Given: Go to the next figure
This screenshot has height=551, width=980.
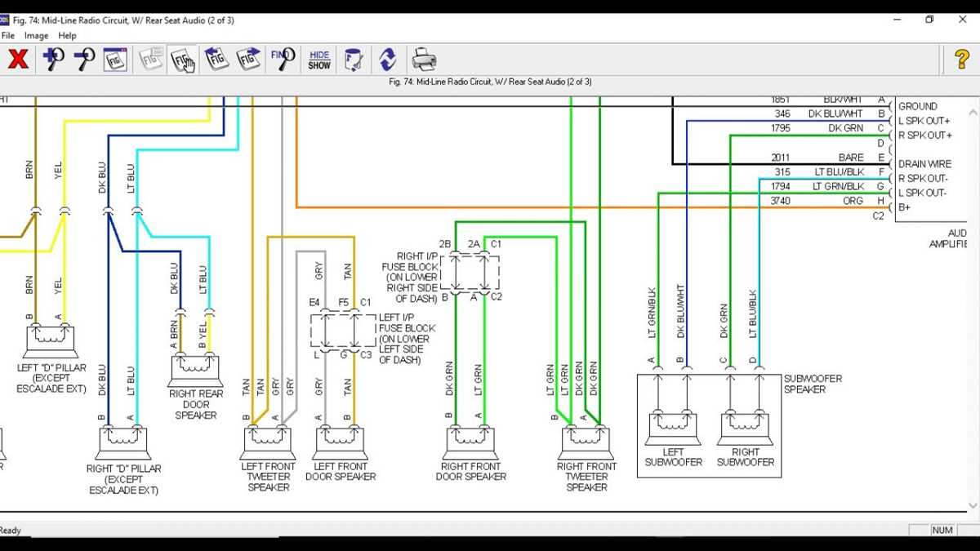Looking at the screenshot, I should click(248, 59).
